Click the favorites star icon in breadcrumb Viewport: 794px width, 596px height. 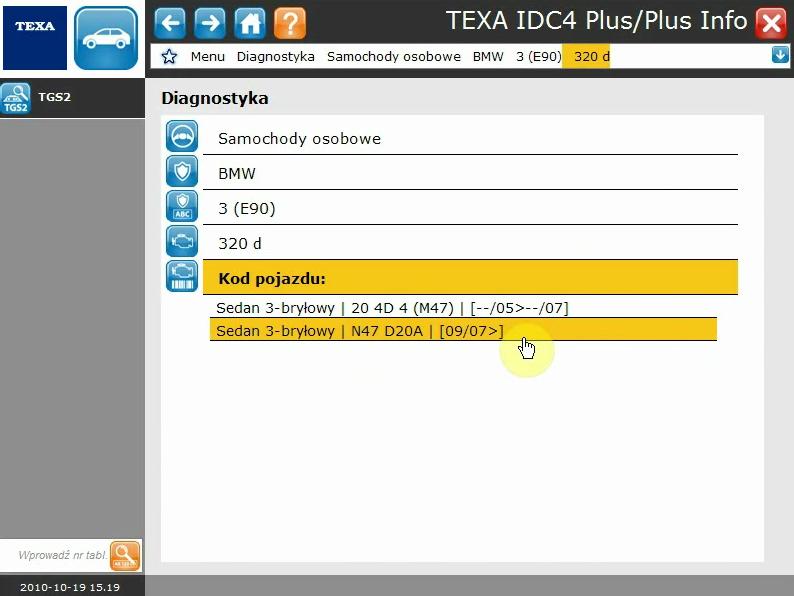pyautogui.click(x=169, y=56)
